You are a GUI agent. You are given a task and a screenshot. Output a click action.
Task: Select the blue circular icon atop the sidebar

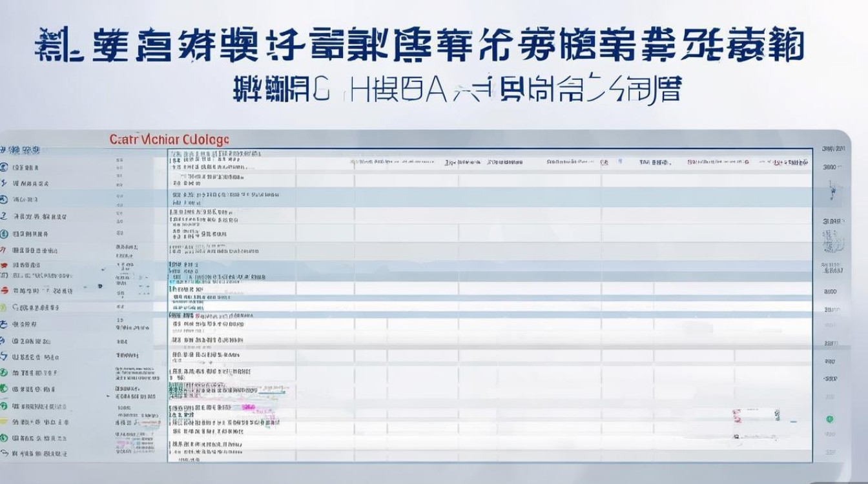tap(5, 166)
